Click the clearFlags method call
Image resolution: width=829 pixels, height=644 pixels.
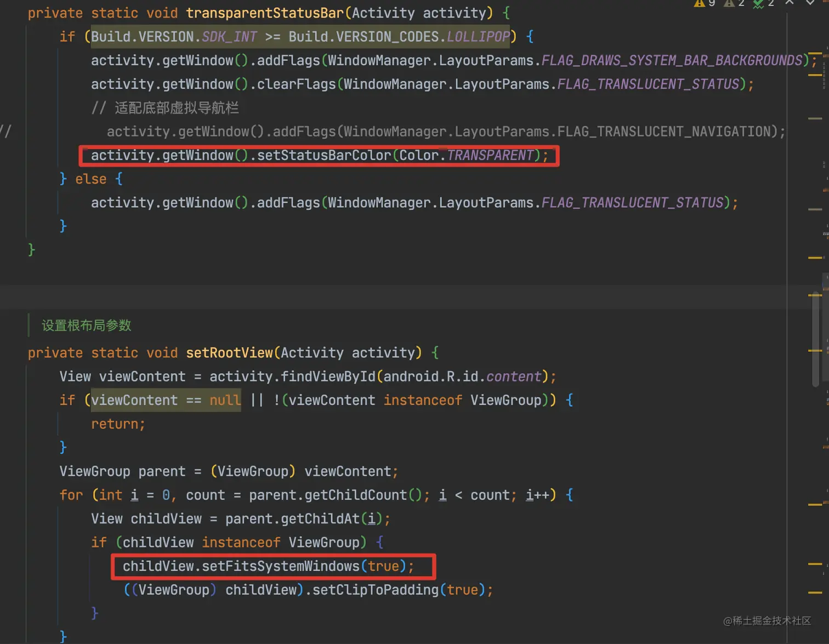click(x=296, y=84)
